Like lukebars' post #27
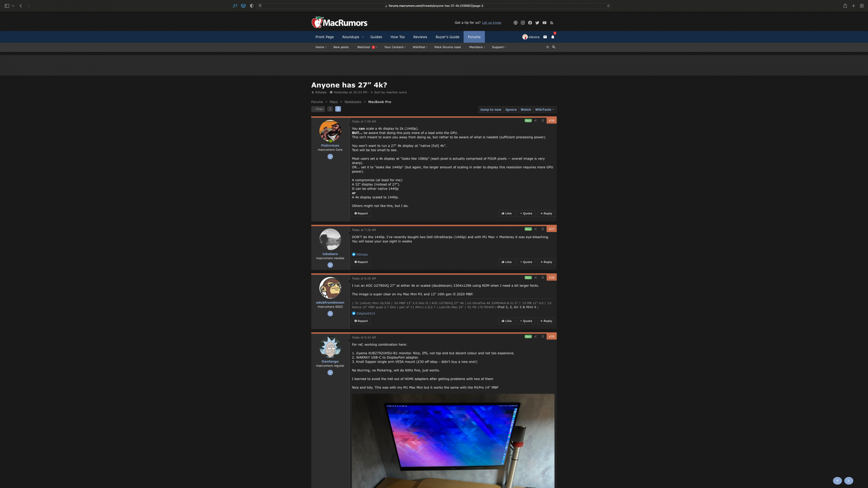 506,262
